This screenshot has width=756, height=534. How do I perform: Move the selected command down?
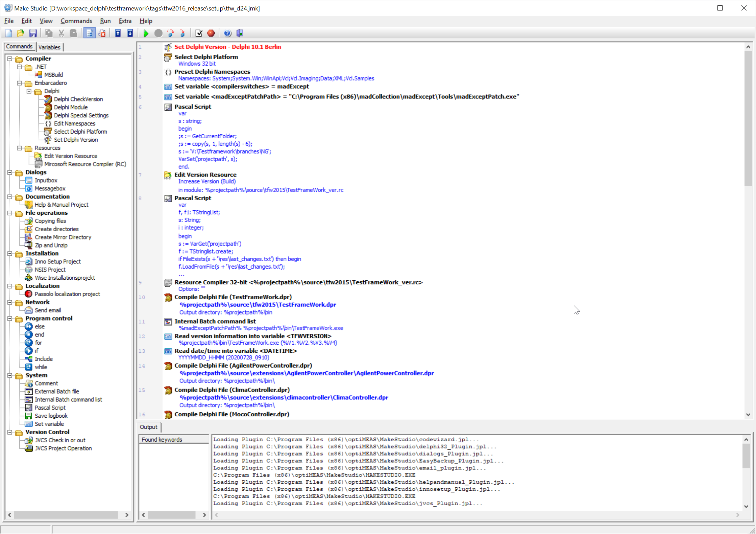[x=130, y=33]
